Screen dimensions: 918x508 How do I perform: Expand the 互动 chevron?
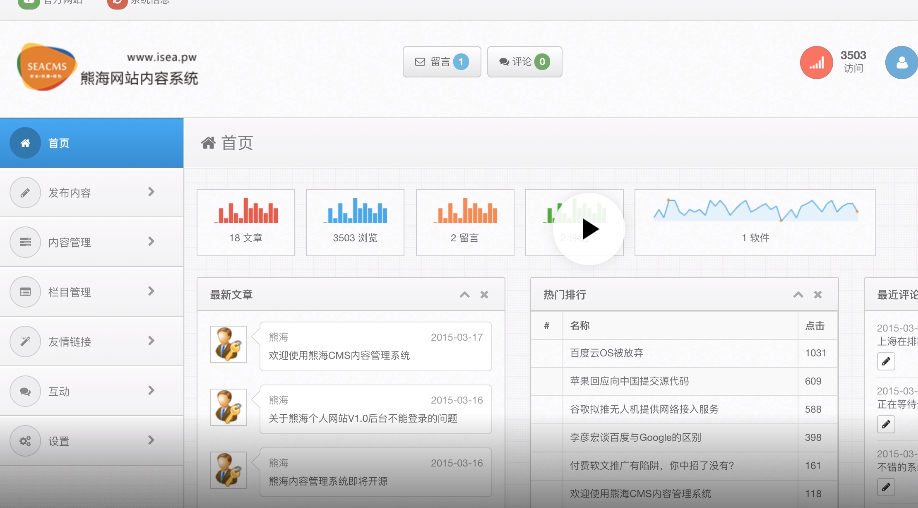(152, 391)
